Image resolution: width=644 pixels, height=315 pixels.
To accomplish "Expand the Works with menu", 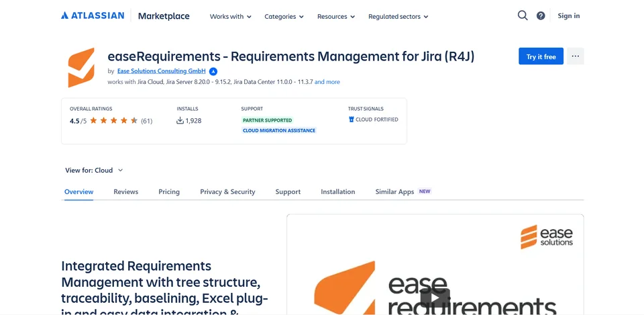I will click(x=230, y=16).
